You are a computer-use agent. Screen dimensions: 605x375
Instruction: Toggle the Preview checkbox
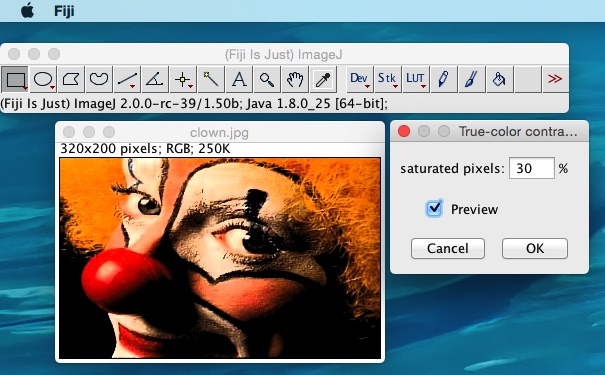[434, 209]
